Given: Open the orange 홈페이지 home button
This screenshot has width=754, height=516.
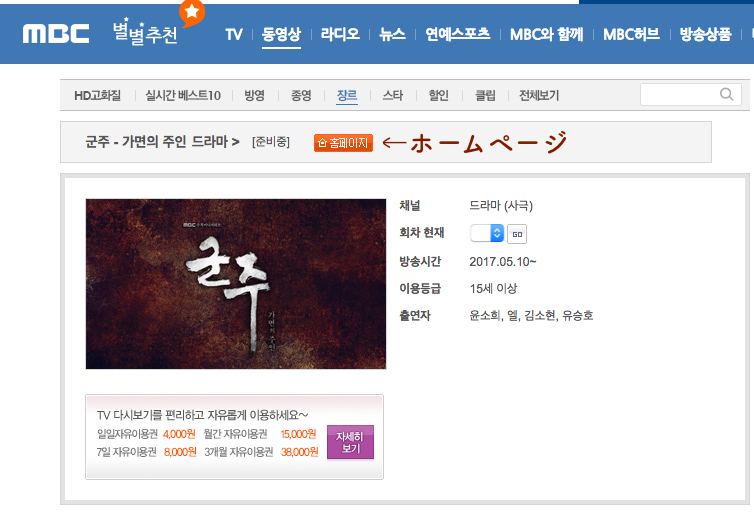Looking at the screenshot, I should coord(343,143).
